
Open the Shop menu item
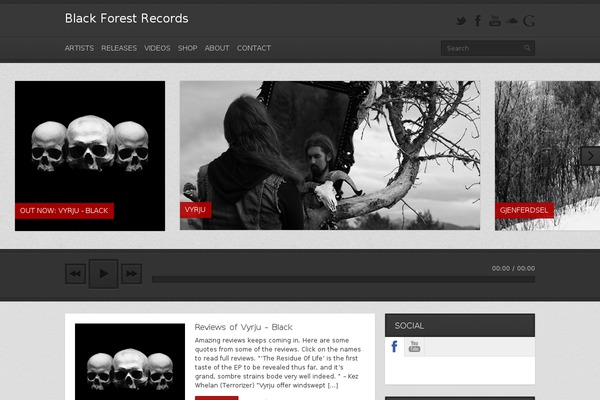[x=188, y=48]
